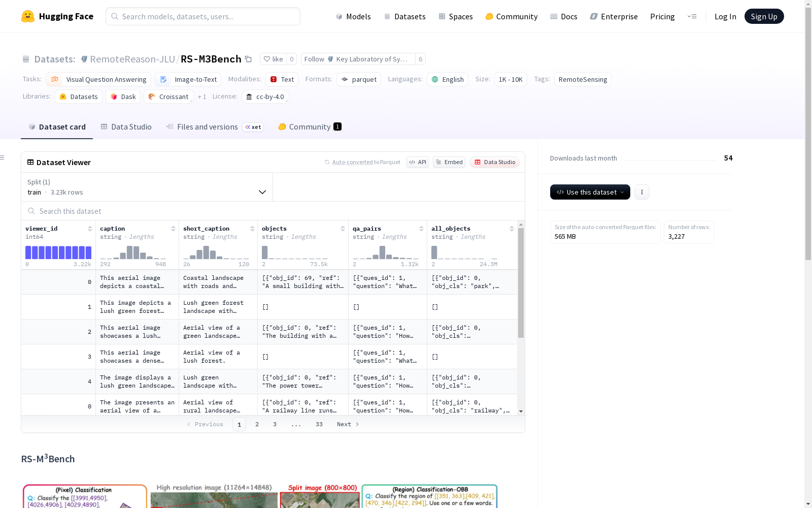Click the Embed button
812x508 pixels.
pyautogui.click(x=449, y=162)
